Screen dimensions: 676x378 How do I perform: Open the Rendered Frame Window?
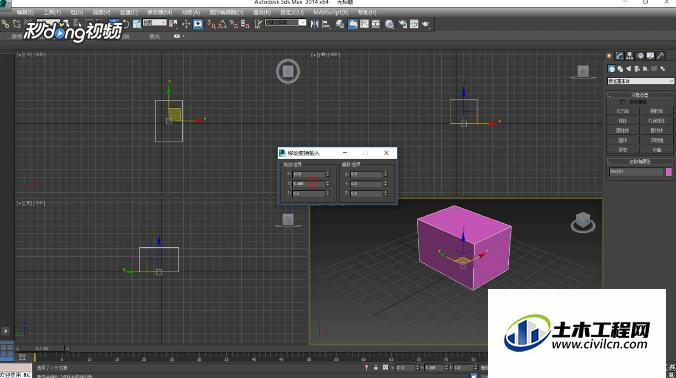(414, 24)
